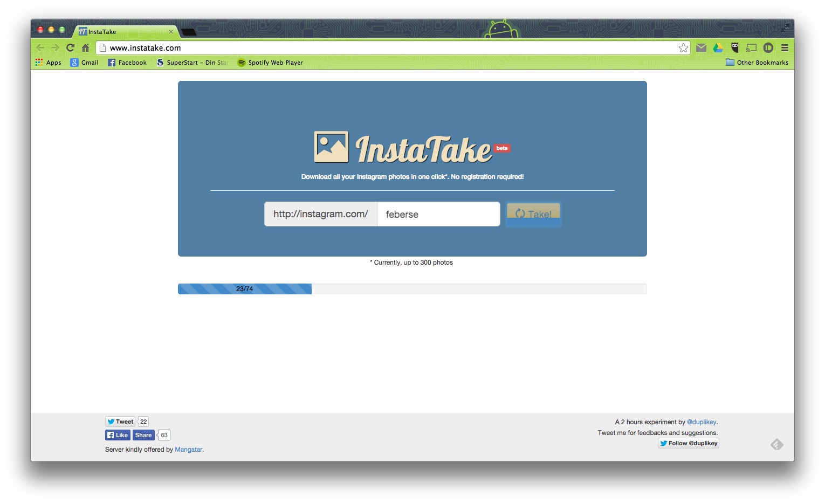Click the 'Currently, up to 300 photos' note
This screenshot has width=825, height=504.
point(411,263)
